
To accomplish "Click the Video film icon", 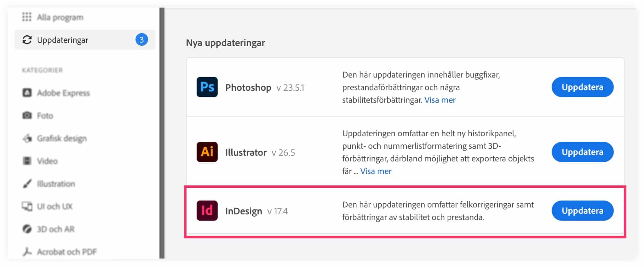I will 27,161.
